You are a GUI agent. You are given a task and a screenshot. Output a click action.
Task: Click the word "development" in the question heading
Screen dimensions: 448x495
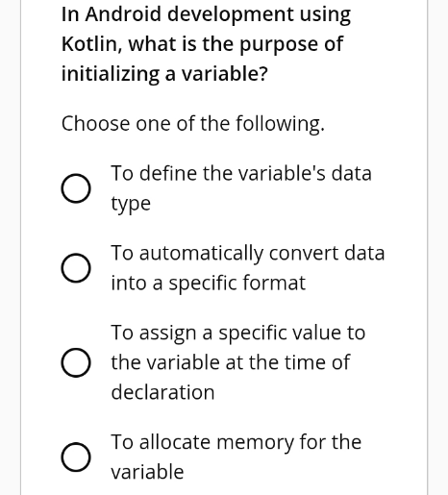pyautogui.click(x=231, y=15)
